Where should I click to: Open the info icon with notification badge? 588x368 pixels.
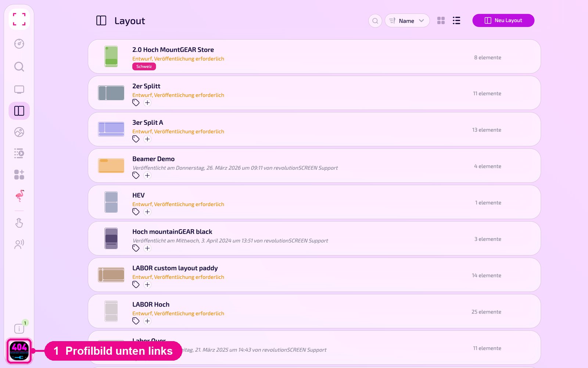19,328
